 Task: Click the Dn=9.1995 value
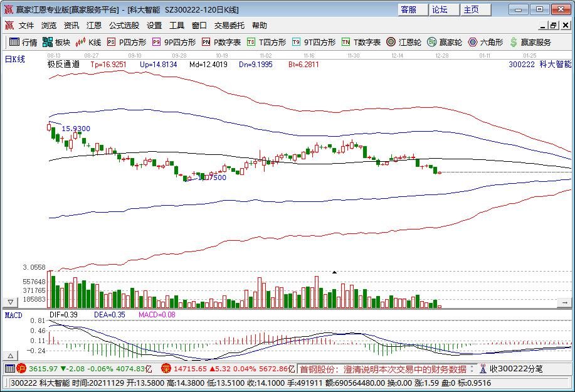256,65
